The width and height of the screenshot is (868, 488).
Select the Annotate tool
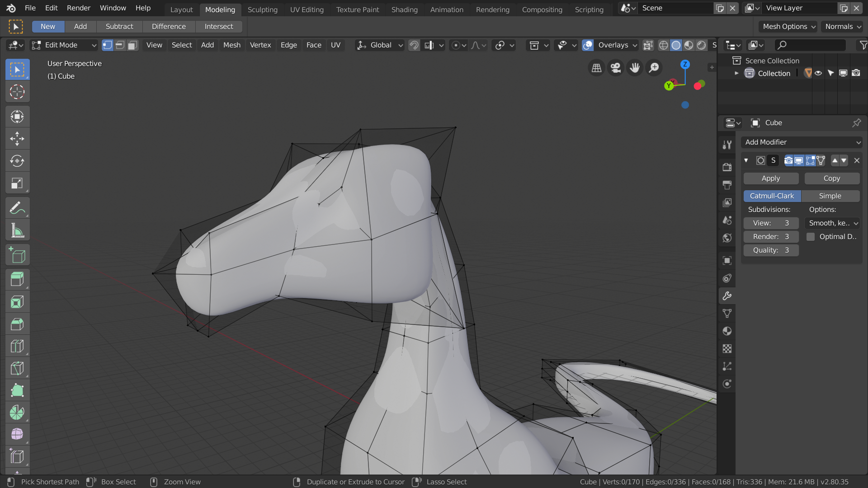pyautogui.click(x=17, y=208)
